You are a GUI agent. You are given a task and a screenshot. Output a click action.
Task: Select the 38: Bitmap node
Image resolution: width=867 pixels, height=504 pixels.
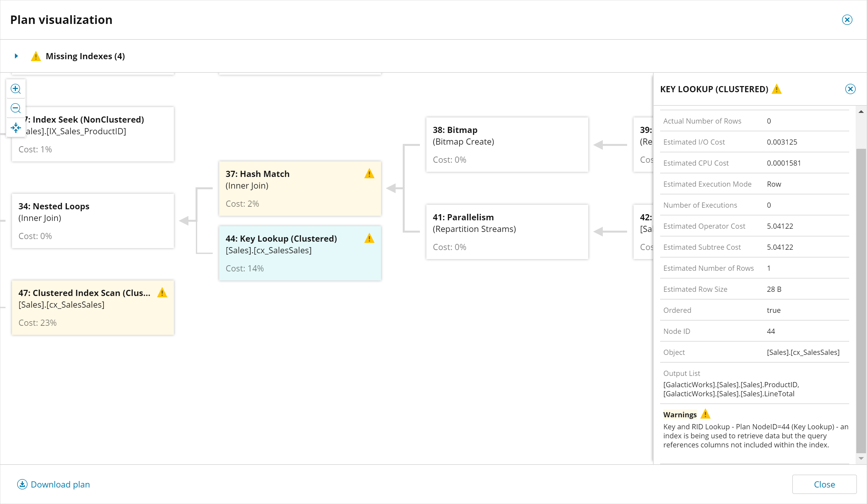pyautogui.click(x=507, y=144)
